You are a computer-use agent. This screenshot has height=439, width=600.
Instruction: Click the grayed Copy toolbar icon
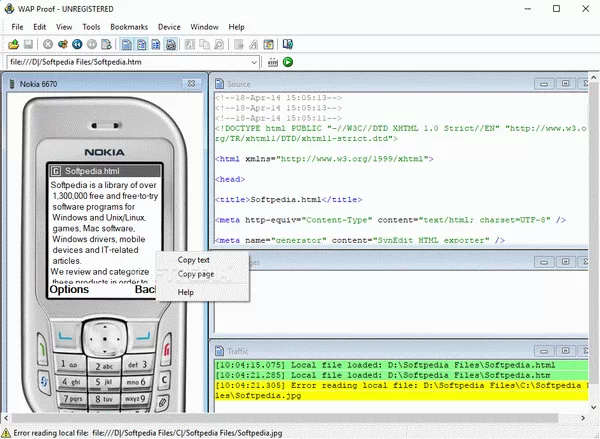pyautogui.click(x=204, y=44)
